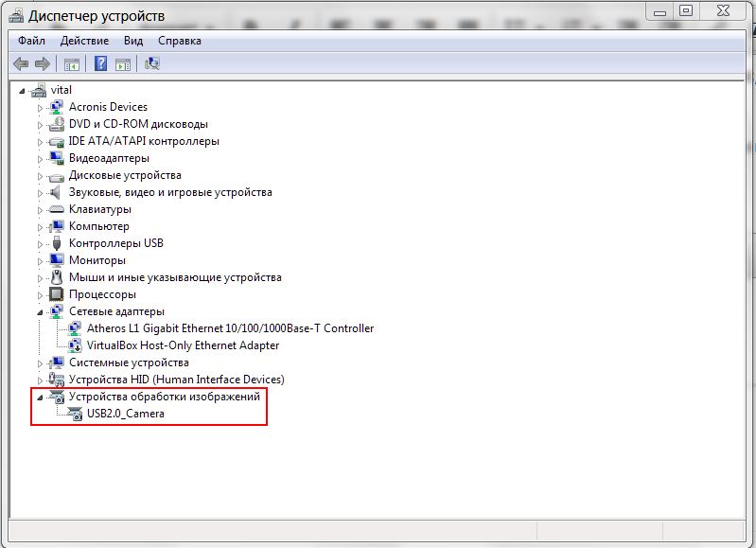Expand the Acronis Devices node

[41, 108]
